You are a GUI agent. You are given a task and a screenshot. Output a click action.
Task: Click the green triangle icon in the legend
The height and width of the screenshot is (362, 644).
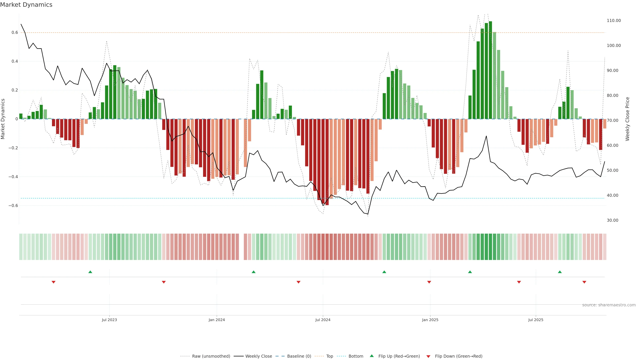372,356
